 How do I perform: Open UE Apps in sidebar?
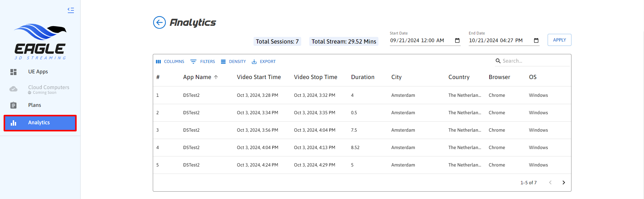38,72
